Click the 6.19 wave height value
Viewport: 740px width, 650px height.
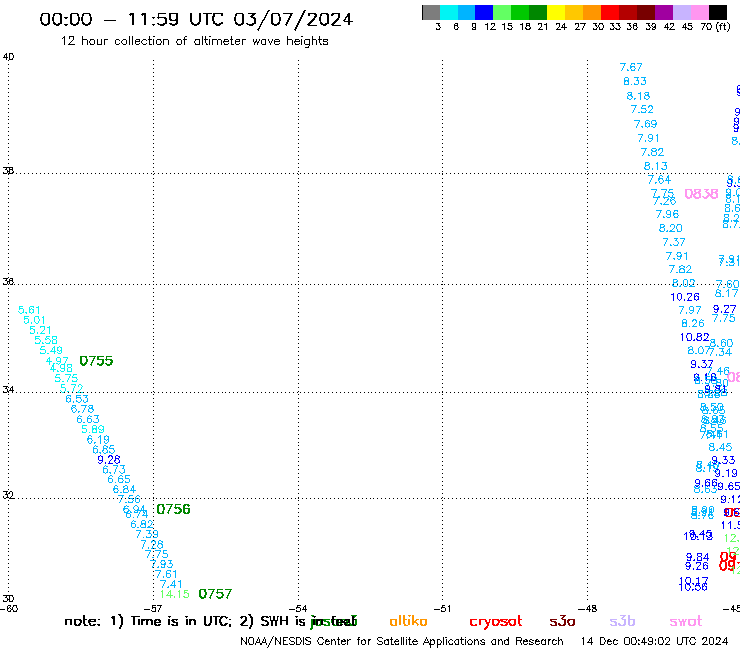[98, 439]
